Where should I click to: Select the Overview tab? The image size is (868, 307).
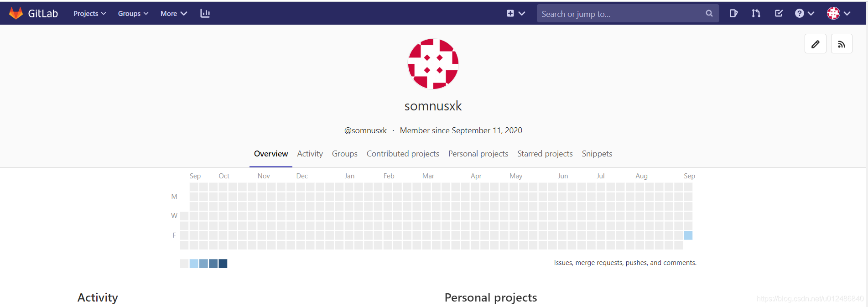271,154
